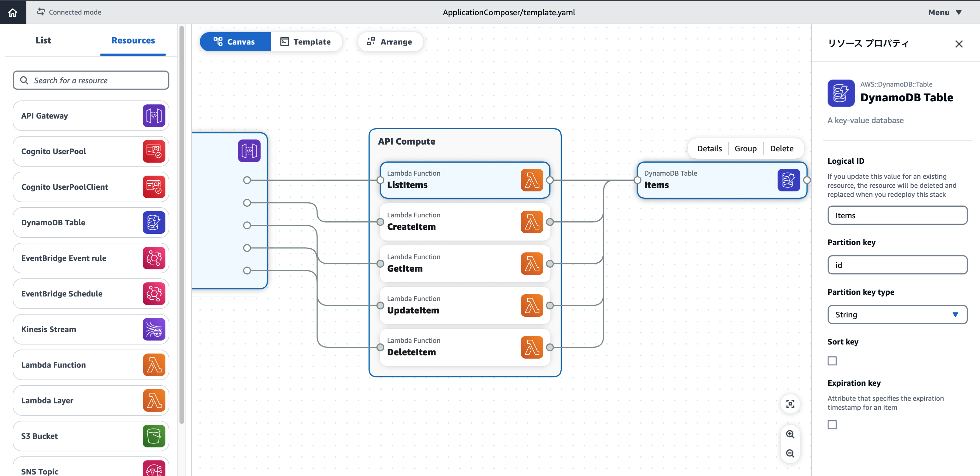
Task: Click the Items DynamoDB icon on canvas
Action: [789, 180]
